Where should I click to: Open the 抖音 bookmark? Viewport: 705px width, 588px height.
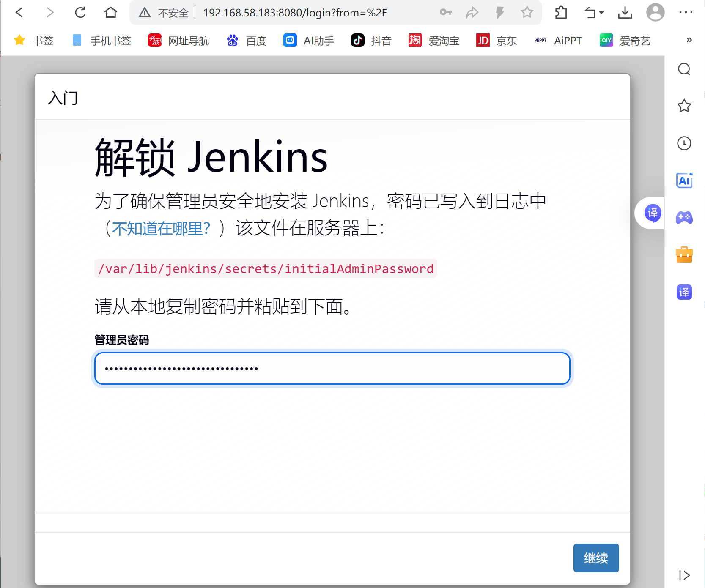pos(371,41)
